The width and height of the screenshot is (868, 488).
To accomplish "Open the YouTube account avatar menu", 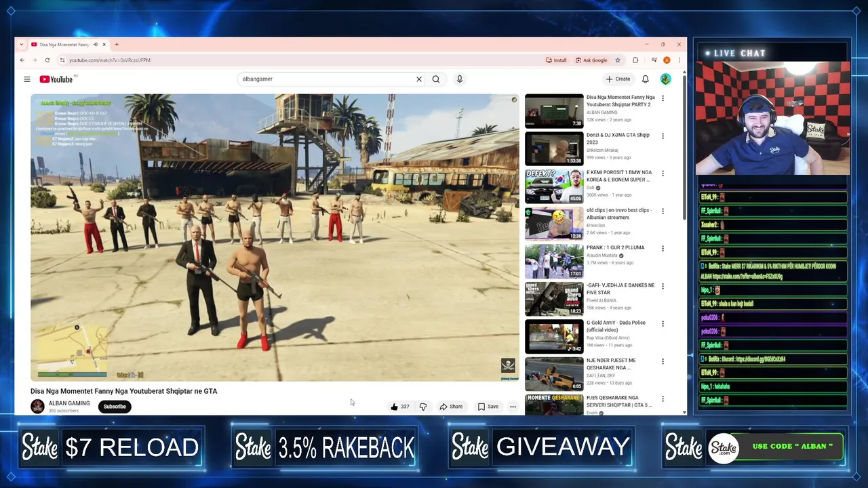I will 666,79.
